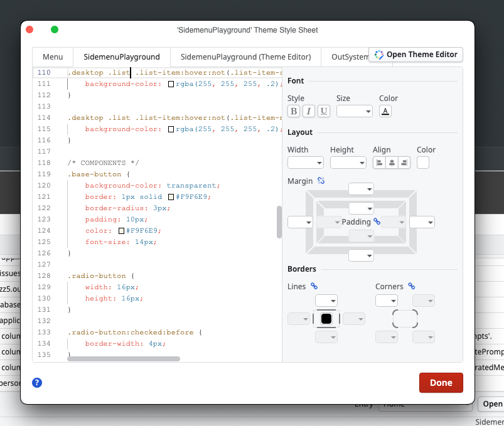Screen dimensions: 504x426
Task: Click the black border color swatch
Action: [326, 319]
